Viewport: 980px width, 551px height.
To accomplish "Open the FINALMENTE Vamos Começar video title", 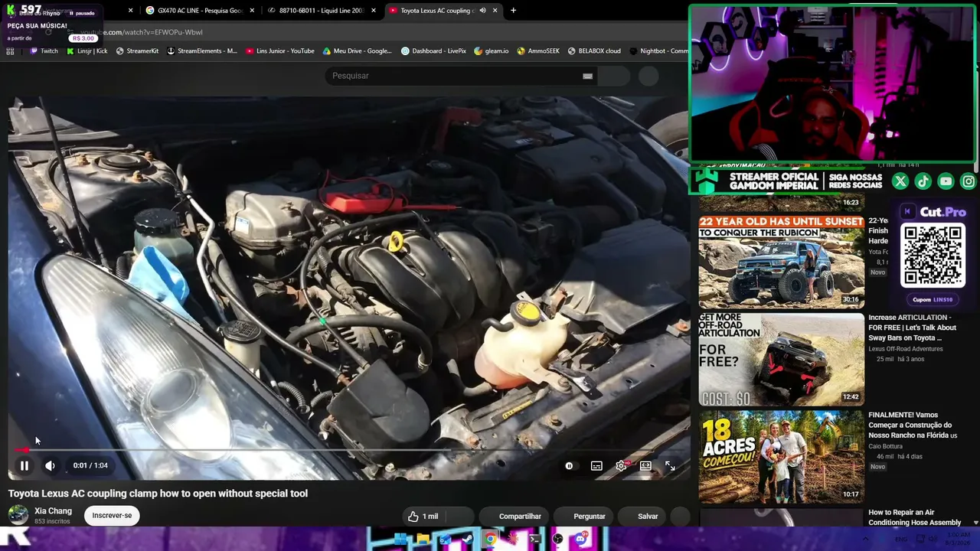I will [x=913, y=425].
